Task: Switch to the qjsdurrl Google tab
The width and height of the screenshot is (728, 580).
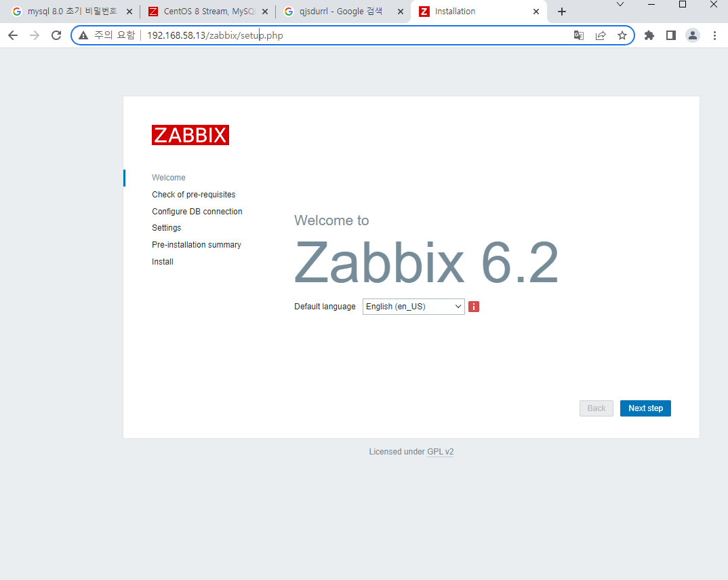Action: click(342, 12)
